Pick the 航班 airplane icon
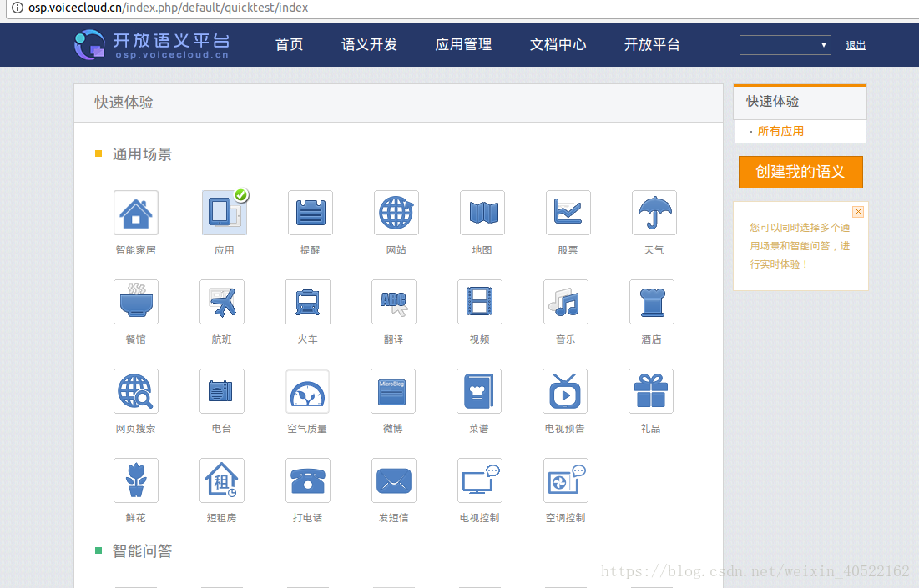The height and width of the screenshot is (588, 919). [x=221, y=302]
